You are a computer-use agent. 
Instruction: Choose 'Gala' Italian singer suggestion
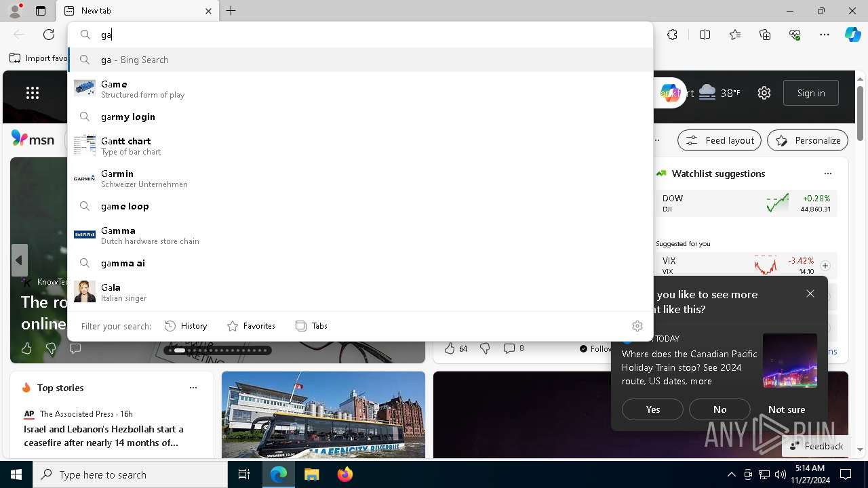click(x=361, y=292)
